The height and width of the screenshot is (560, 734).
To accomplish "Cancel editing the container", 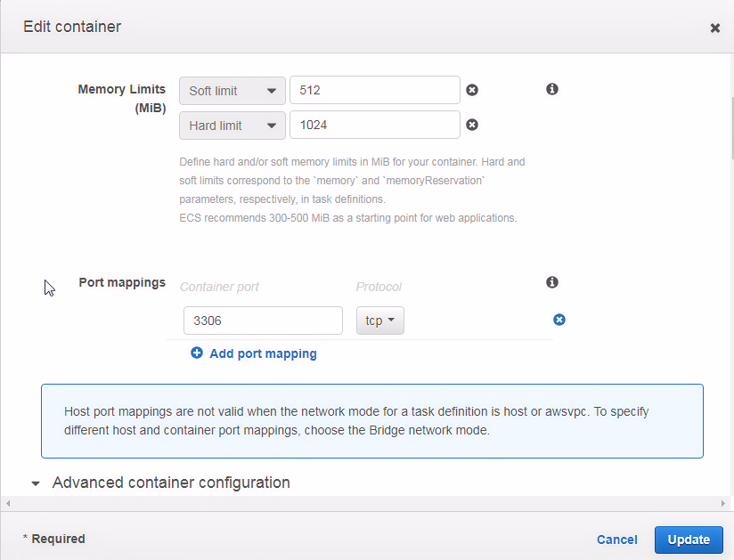I will tap(617, 540).
